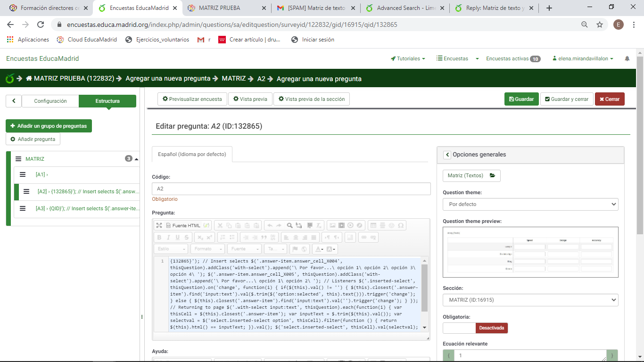The width and height of the screenshot is (644, 362).
Task: Click the Remove Format icon
Action: coord(319,225)
